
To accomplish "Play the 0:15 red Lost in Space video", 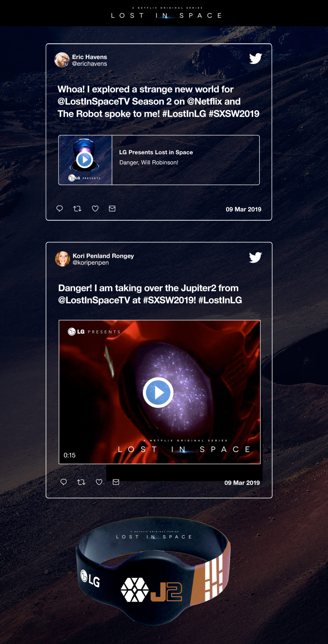I will coord(158,392).
